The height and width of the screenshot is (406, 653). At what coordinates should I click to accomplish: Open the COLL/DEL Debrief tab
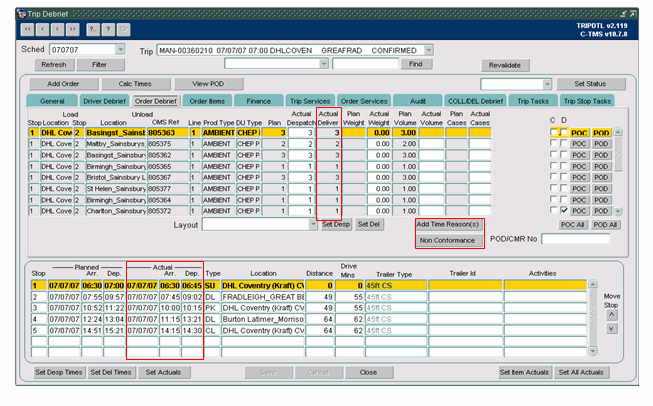[x=475, y=101]
